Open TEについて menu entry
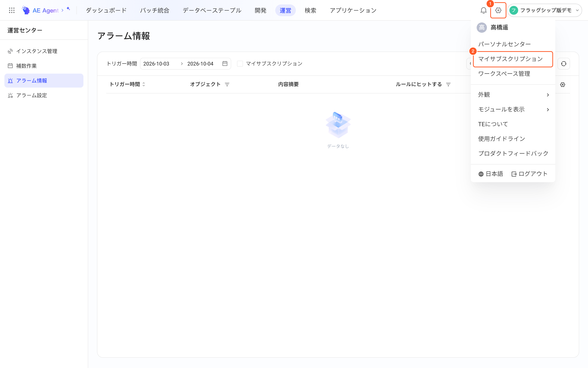 tap(513, 124)
